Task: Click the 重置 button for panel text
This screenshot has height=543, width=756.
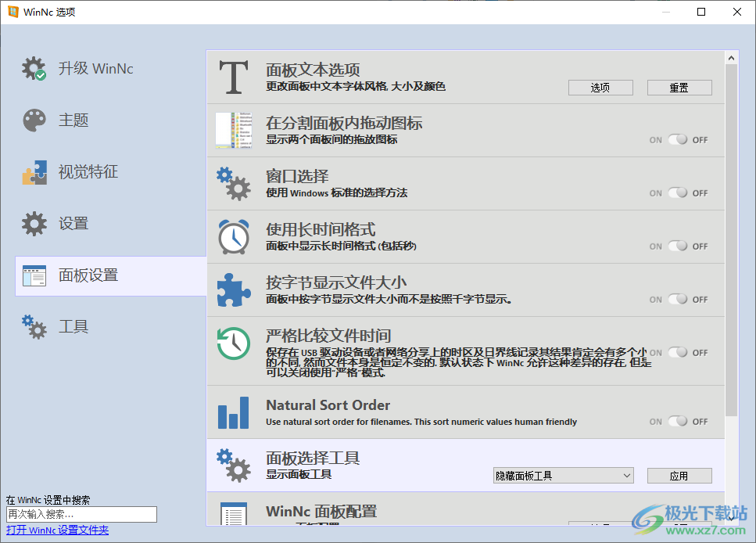Action: pos(679,88)
